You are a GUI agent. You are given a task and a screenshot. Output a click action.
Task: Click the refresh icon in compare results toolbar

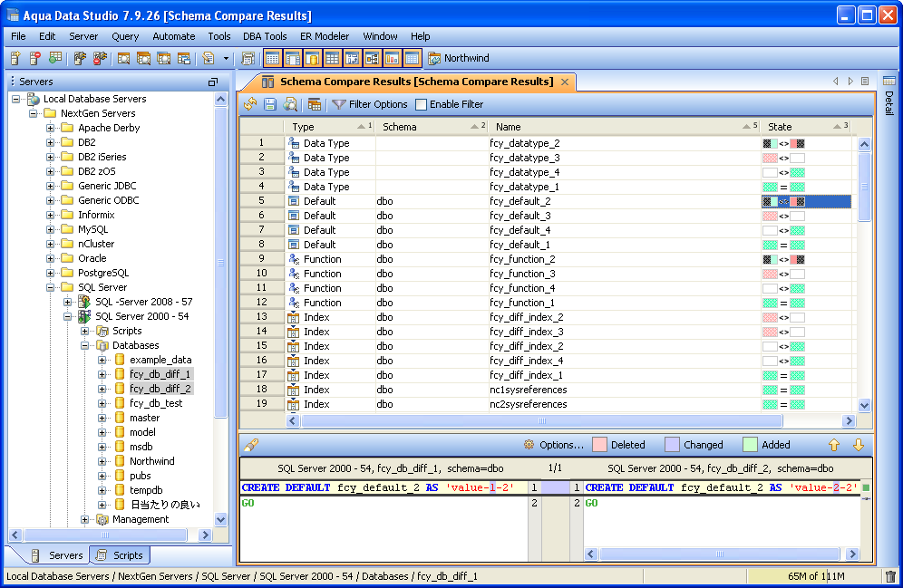[x=251, y=104]
